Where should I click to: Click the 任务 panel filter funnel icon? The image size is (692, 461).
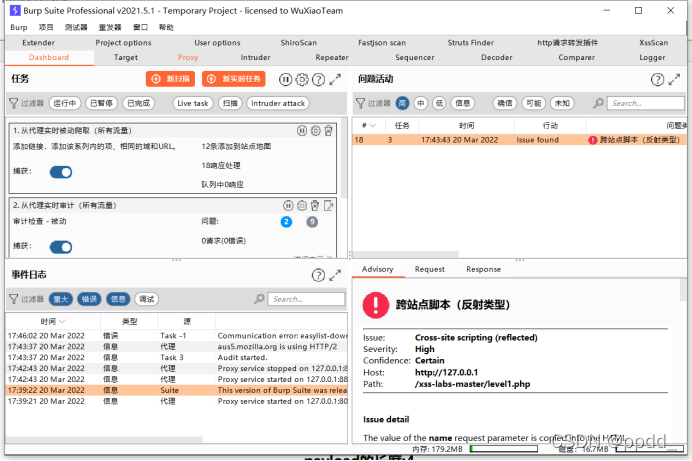tap(14, 103)
